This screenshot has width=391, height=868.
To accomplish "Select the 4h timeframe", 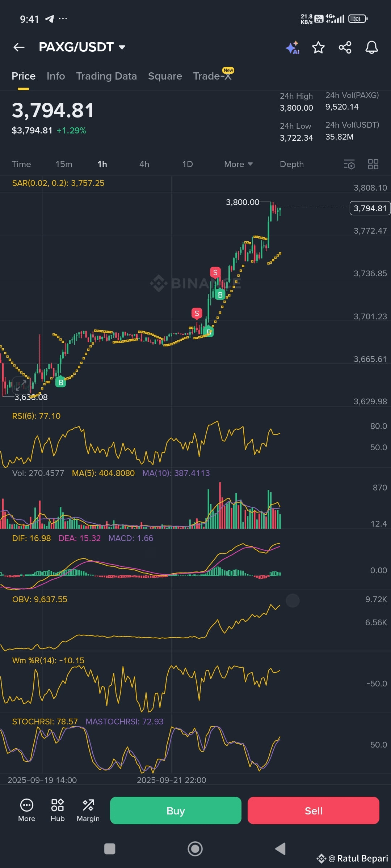I will click(x=144, y=164).
